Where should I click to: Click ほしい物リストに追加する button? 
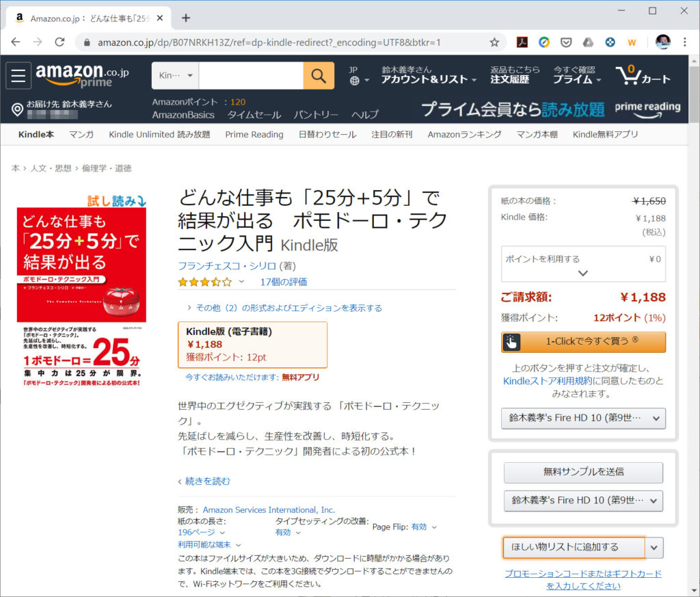pos(574,548)
